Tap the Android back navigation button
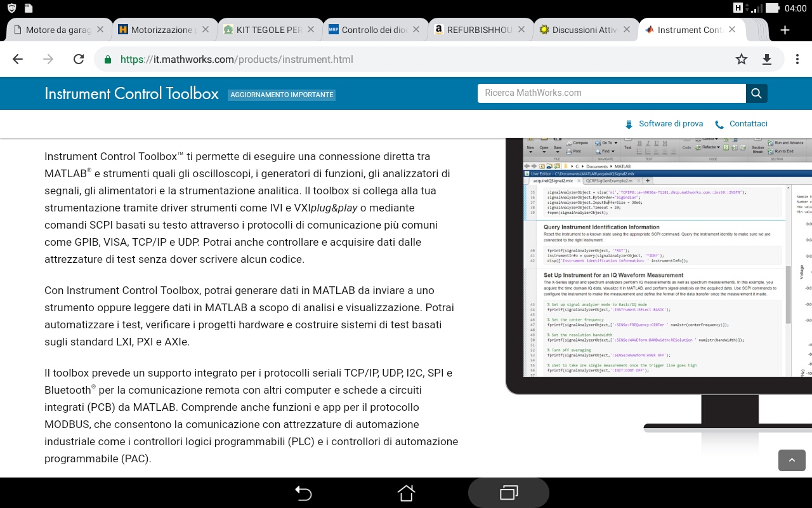This screenshot has width=812, height=508. click(x=303, y=493)
